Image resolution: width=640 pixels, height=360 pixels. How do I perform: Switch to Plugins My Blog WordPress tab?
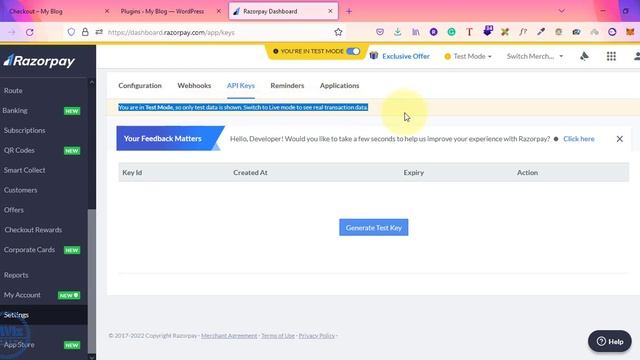(169, 11)
